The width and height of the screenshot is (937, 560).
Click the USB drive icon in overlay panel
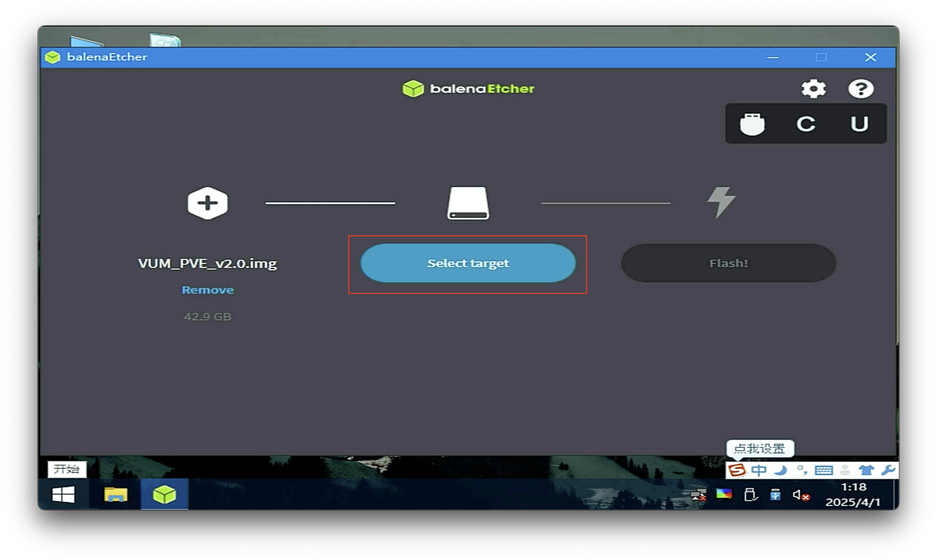[x=752, y=124]
